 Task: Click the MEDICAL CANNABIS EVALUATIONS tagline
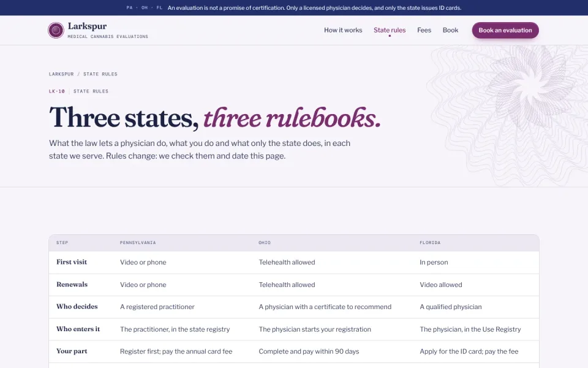(108, 36)
